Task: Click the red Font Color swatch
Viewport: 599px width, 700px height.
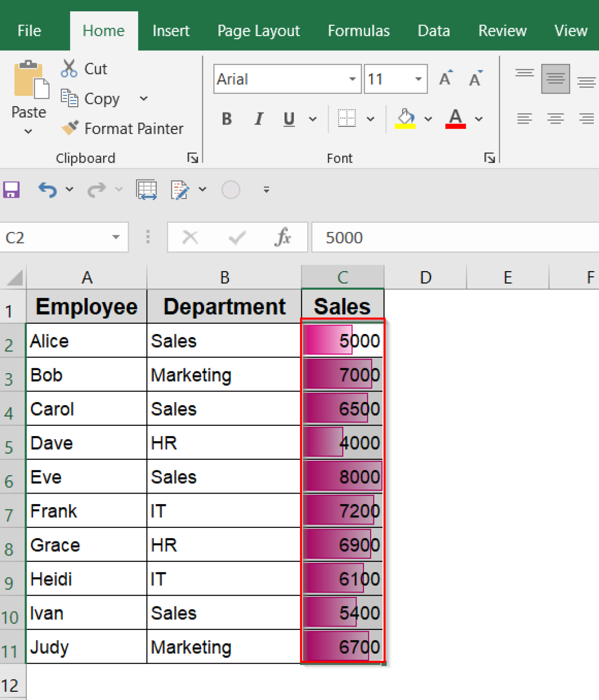Action: coord(455,119)
